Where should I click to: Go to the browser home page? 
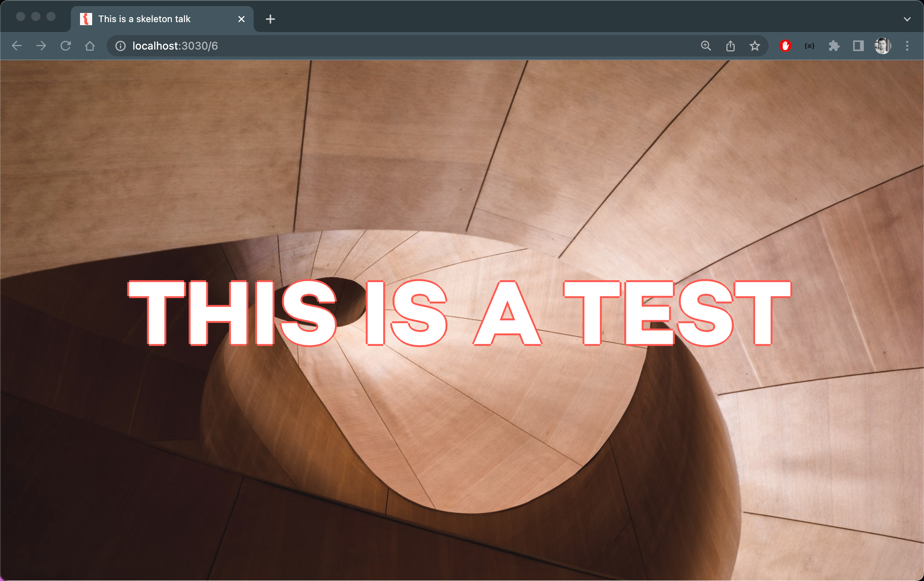(x=90, y=46)
